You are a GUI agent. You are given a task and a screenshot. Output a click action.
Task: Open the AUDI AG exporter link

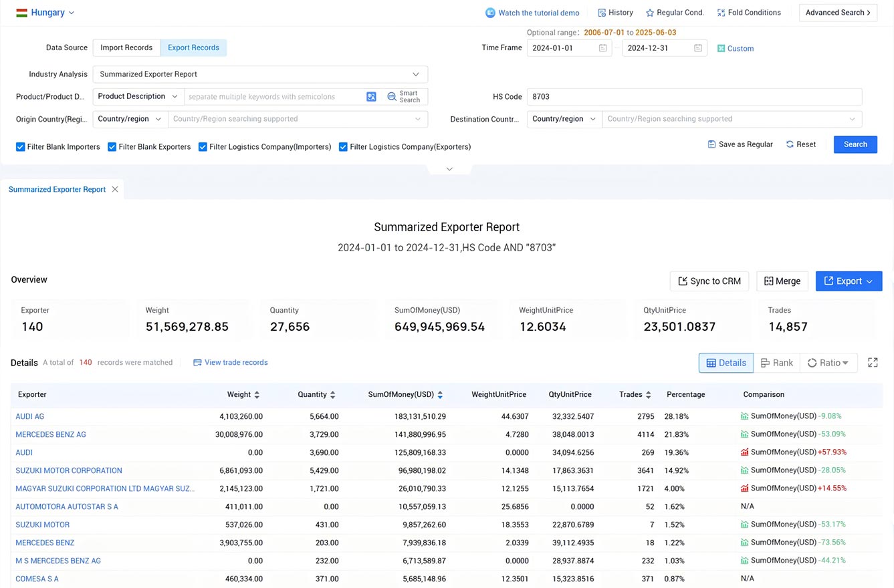(x=29, y=416)
